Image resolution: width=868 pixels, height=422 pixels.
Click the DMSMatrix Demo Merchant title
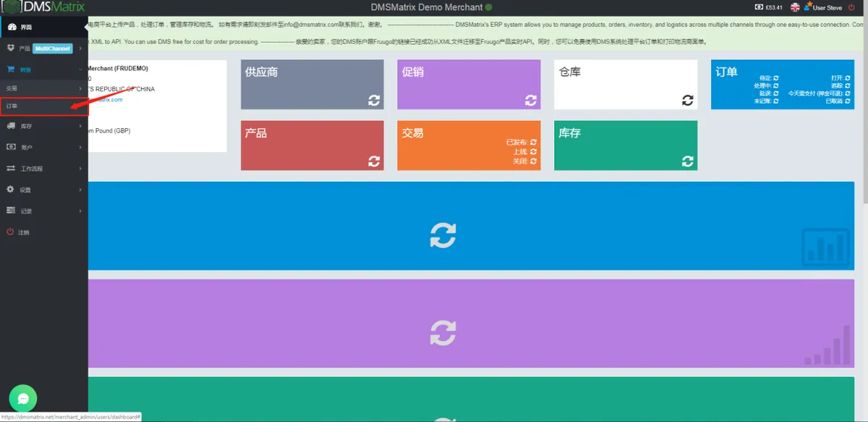(x=426, y=7)
